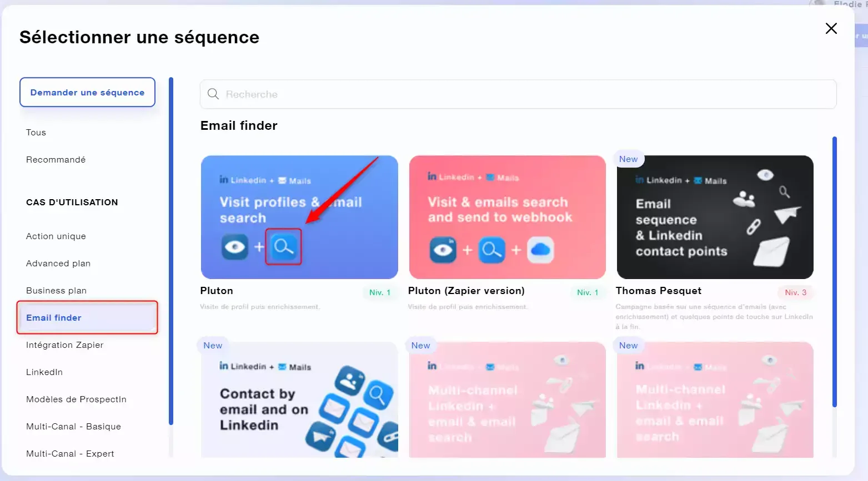Viewport: 868px width, 481px height.
Task: Click the contacts icon on Contact by email card
Action: (x=350, y=381)
